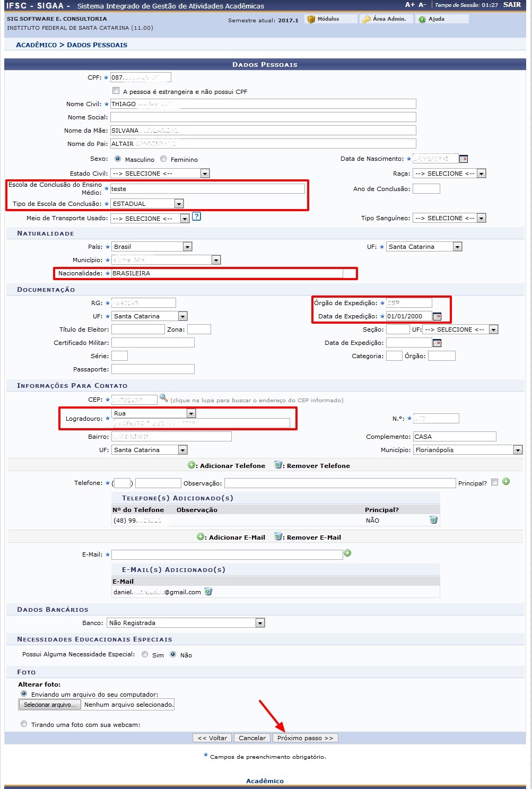Click green plus to add e-mail
This screenshot has width=532, height=789.
(347, 553)
